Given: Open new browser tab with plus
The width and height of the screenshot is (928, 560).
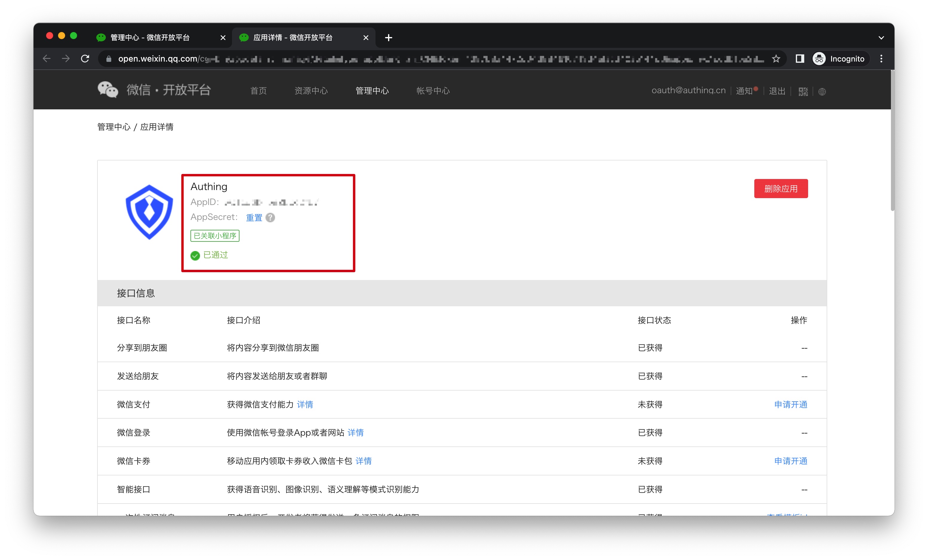Looking at the screenshot, I should pyautogui.click(x=389, y=38).
